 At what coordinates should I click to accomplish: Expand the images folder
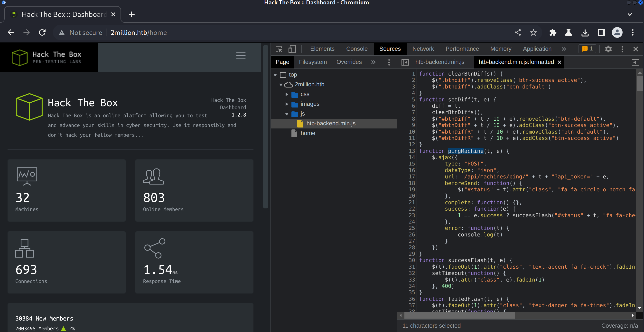point(287,104)
